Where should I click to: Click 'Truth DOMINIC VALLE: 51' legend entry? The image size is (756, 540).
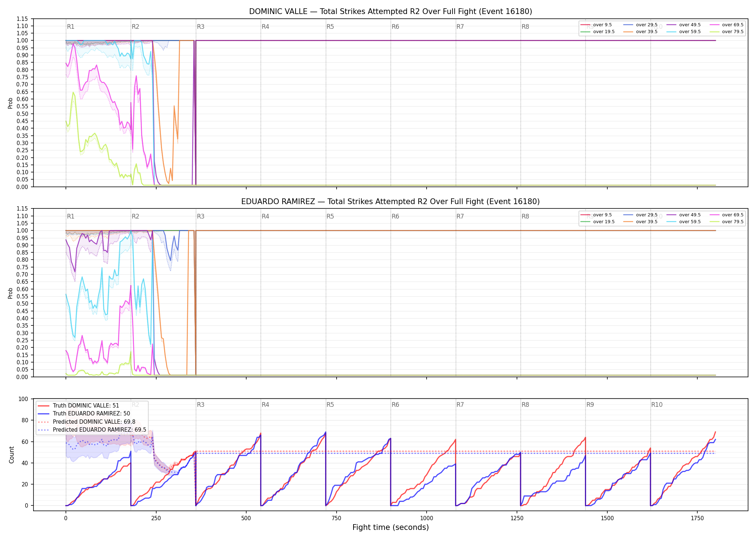tap(78, 405)
